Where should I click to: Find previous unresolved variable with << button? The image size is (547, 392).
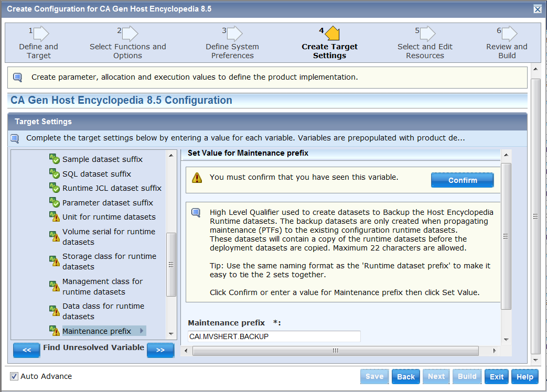click(x=27, y=350)
